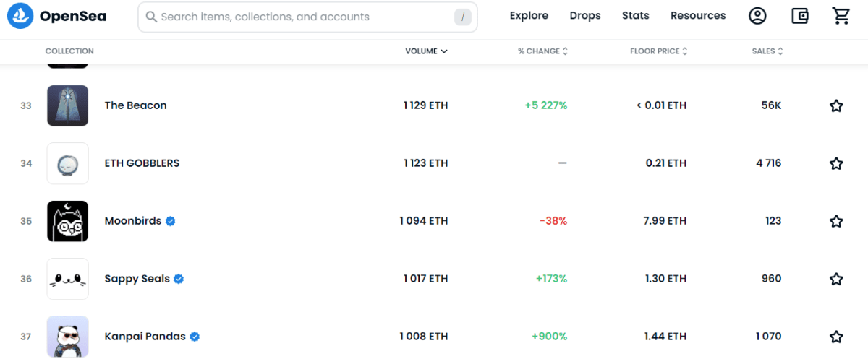The height and width of the screenshot is (359, 868).
Task: Open the account profile icon
Action: point(757,16)
